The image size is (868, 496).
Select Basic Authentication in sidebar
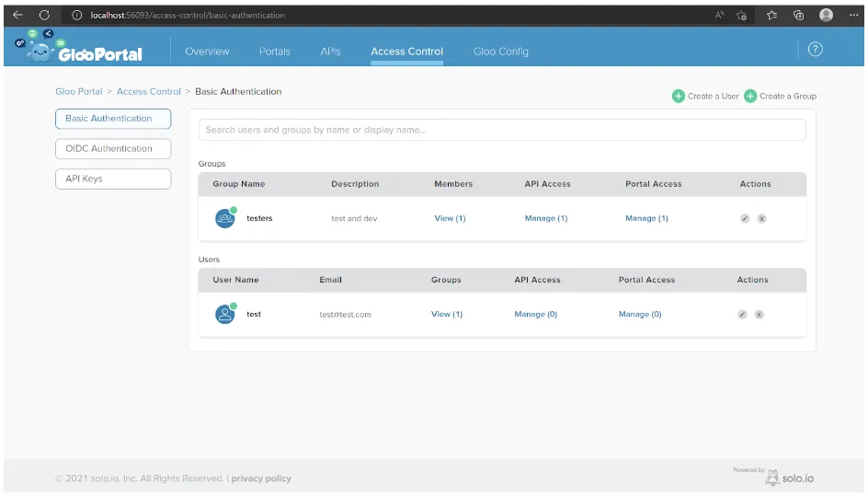[x=113, y=119]
